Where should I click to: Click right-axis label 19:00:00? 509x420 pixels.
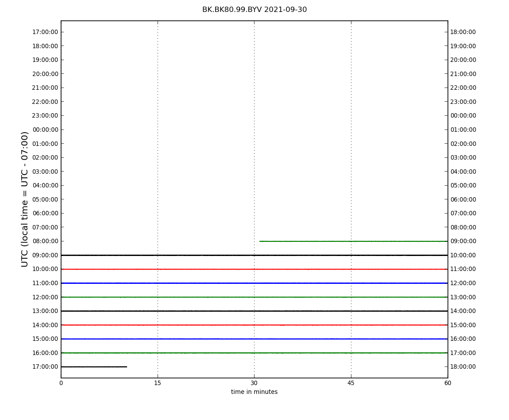(463, 46)
